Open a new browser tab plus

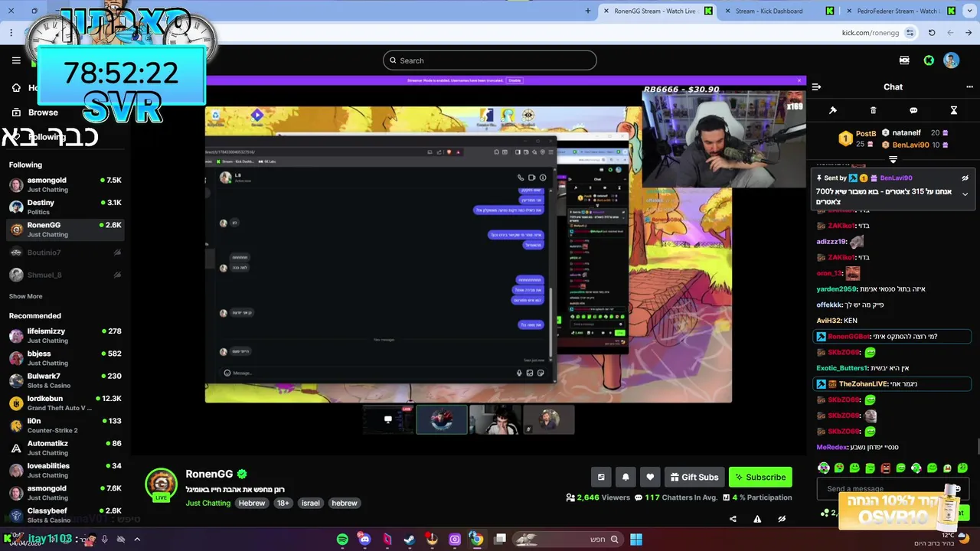tap(588, 11)
